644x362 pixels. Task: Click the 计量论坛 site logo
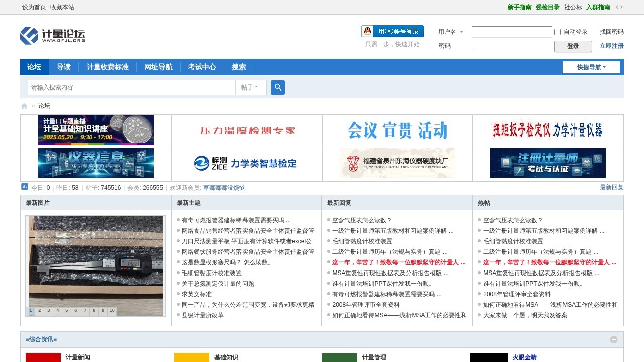(52, 36)
